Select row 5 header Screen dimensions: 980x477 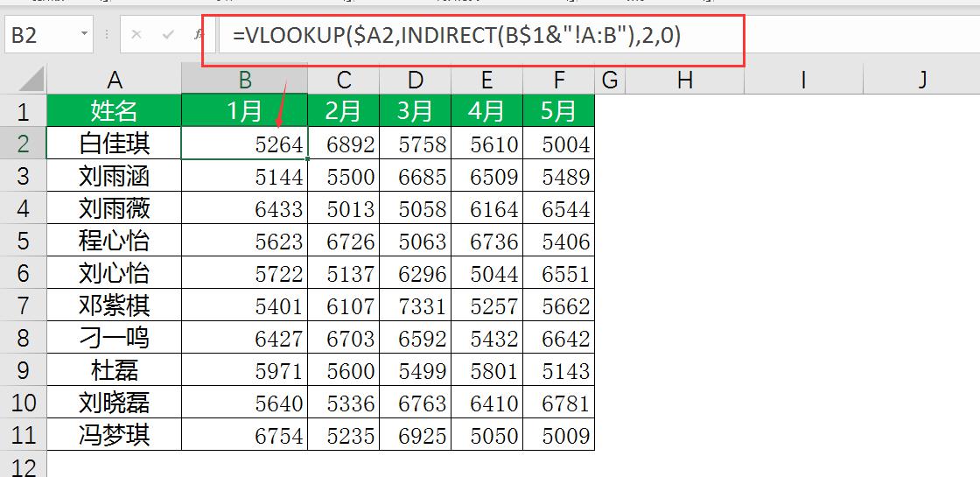pyautogui.click(x=23, y=241)
